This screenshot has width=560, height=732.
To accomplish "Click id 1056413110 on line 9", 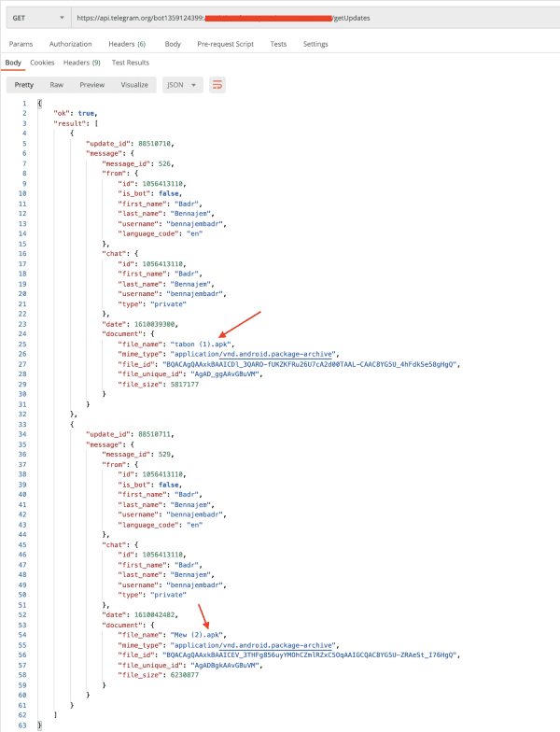I will [x=162, y=183].
